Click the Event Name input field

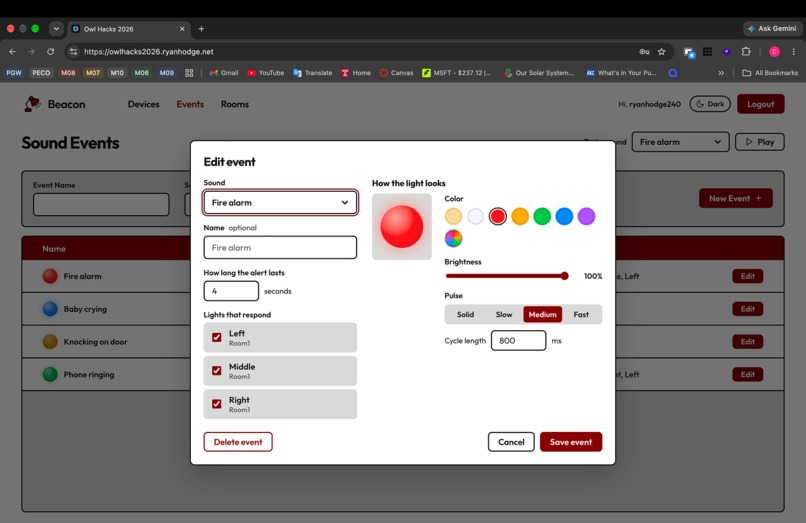tap(101, 204)
